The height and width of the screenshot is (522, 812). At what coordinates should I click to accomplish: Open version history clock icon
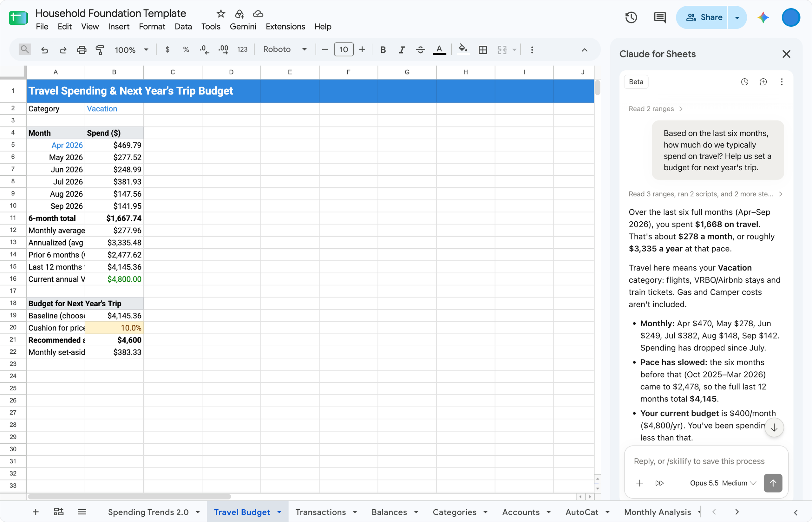[x=631, y=17]
